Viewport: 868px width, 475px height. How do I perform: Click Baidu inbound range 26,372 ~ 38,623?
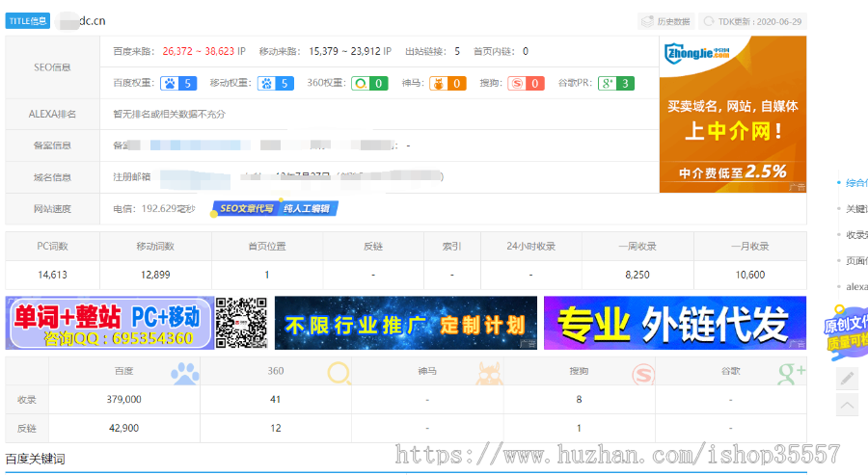(198, 51)
